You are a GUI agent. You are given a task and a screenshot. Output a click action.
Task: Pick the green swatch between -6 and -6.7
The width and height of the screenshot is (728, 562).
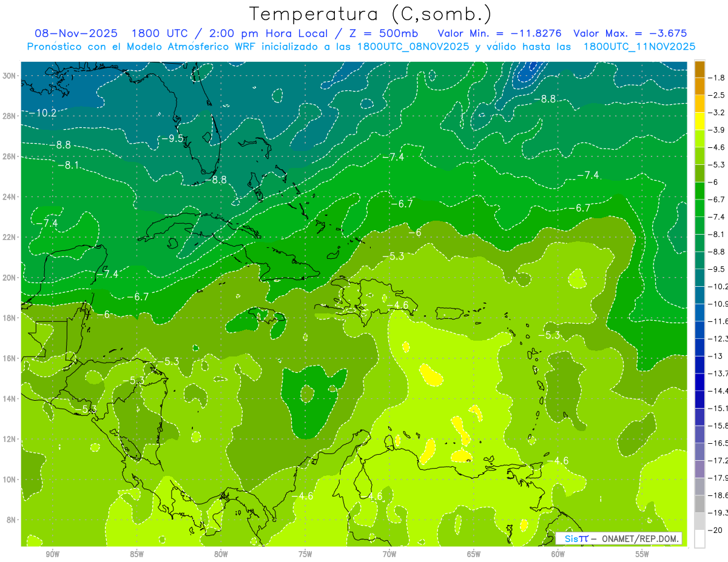(699, 190)
